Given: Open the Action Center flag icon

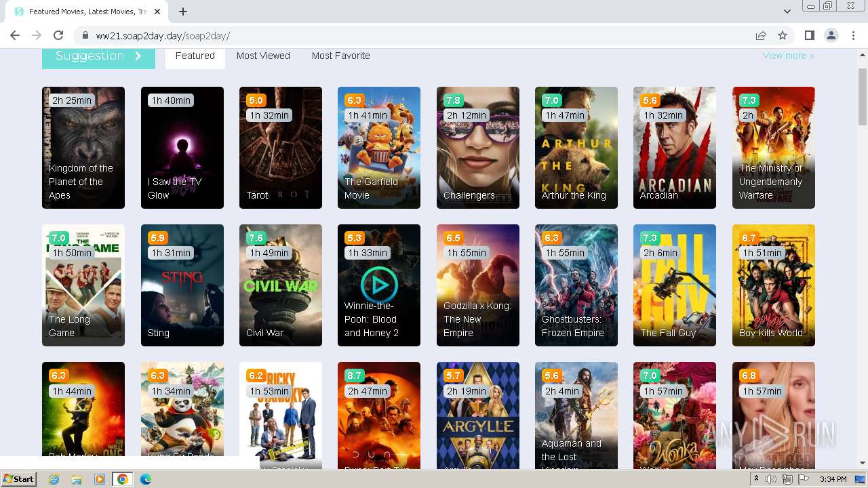Looking at the screenshot, I should click(804, 479).
